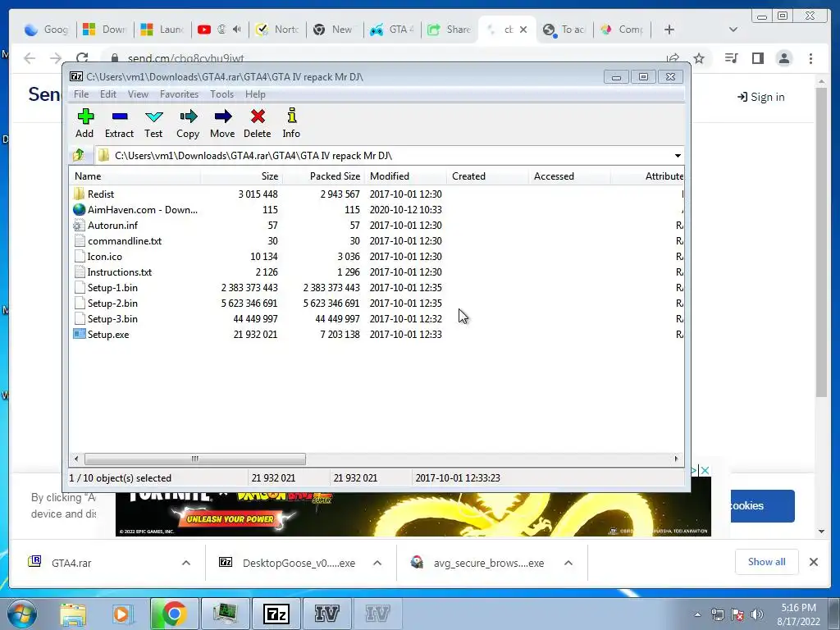The image size is (840, 630).
Task: Open Chrome profile avatar
Action: (784, 58)
